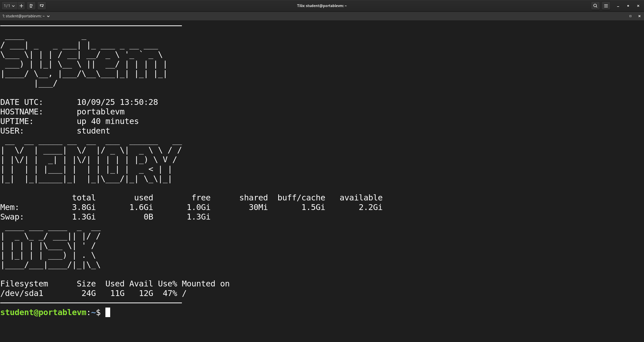Viewport: 644px width, 342px height.
Task: Click the /dev/sda1 filesystem entry
Action: tap(22, 293)
